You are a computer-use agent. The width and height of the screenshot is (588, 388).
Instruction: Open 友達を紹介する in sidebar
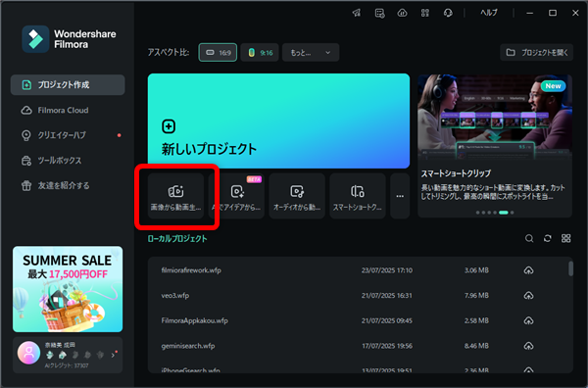coord(68,185)
